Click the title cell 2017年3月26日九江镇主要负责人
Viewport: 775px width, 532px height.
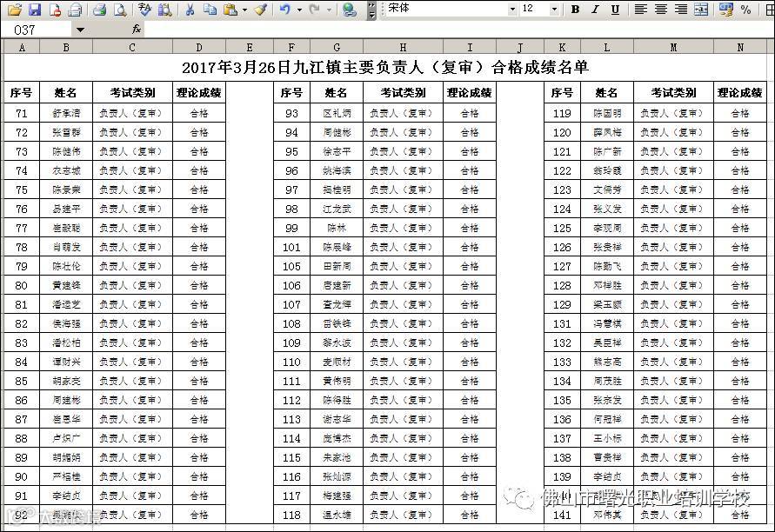click(385, 67)
